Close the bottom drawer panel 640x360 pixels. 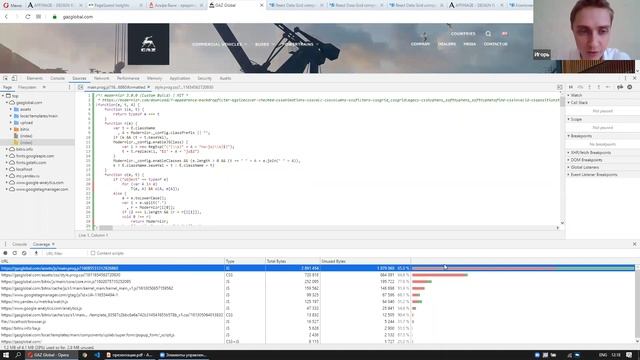634,244
